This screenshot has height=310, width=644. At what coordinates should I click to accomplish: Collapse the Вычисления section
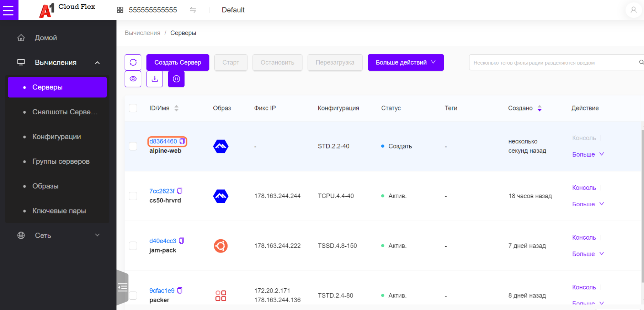click(x=97, y=63)
